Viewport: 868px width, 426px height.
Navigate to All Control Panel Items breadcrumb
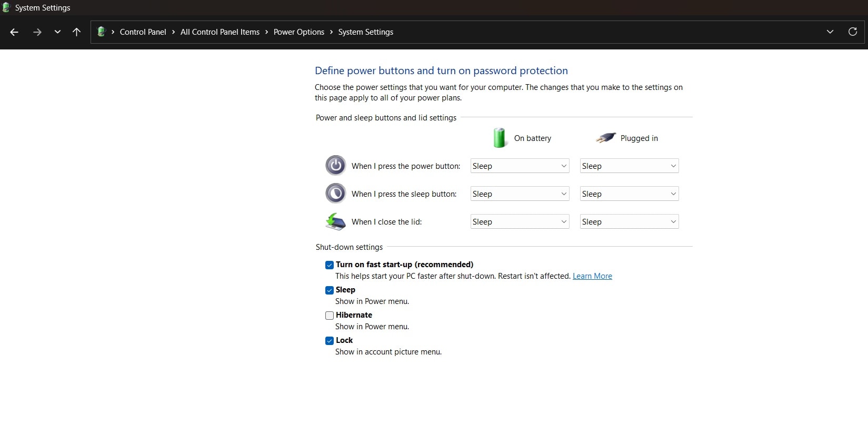click(220, 32)
